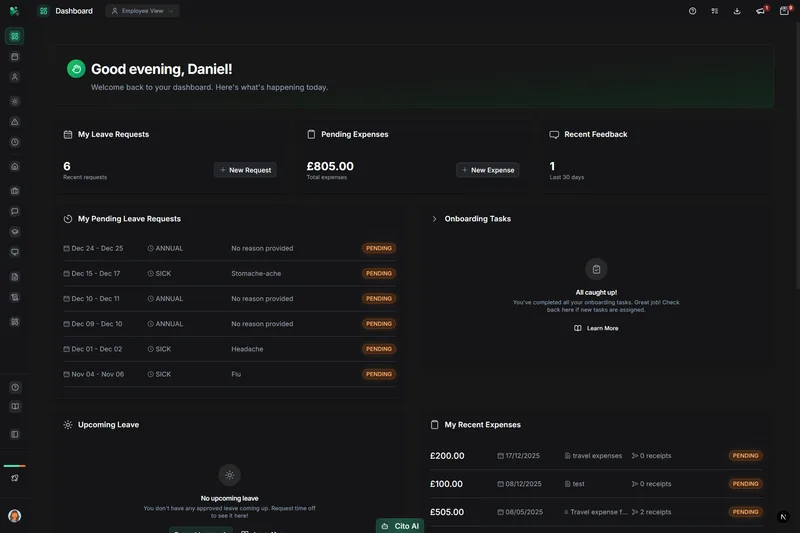The width and height of the screenshot is (800, 533).
Task: Select the Dec 09 - Dec 10 leave request
Action: (230, 324)
